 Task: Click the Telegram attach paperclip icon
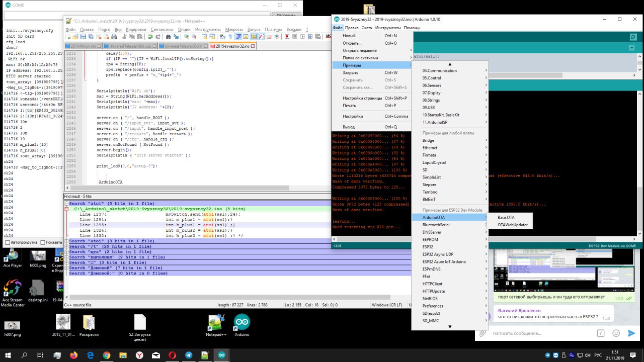pyautogui.click(x=482, y=333)
